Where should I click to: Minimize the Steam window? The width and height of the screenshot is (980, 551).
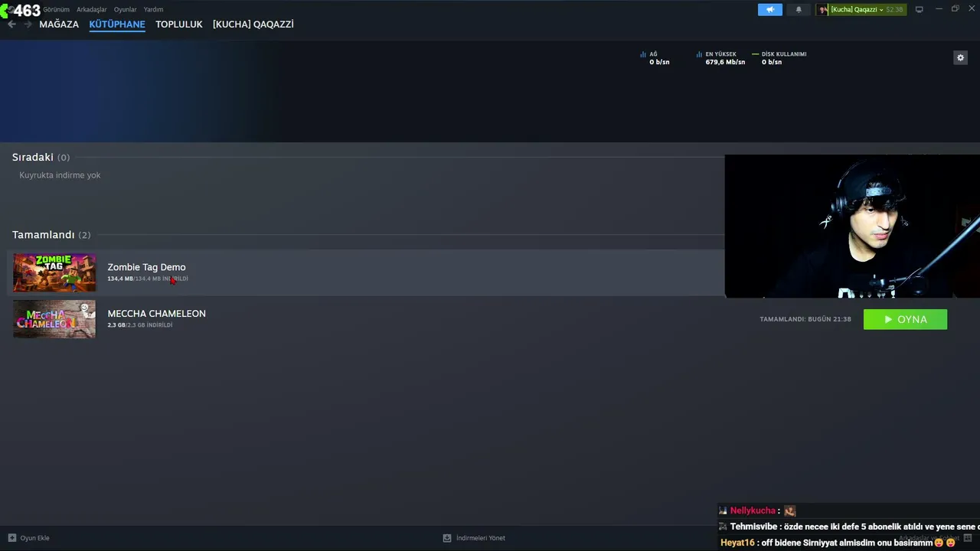click(939, 9)
